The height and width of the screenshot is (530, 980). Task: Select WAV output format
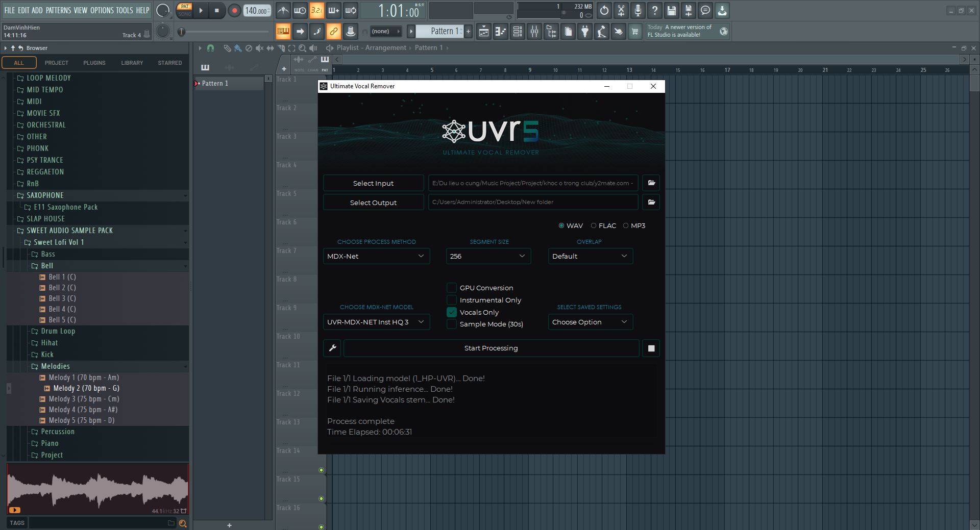click(x=570, y=225)
